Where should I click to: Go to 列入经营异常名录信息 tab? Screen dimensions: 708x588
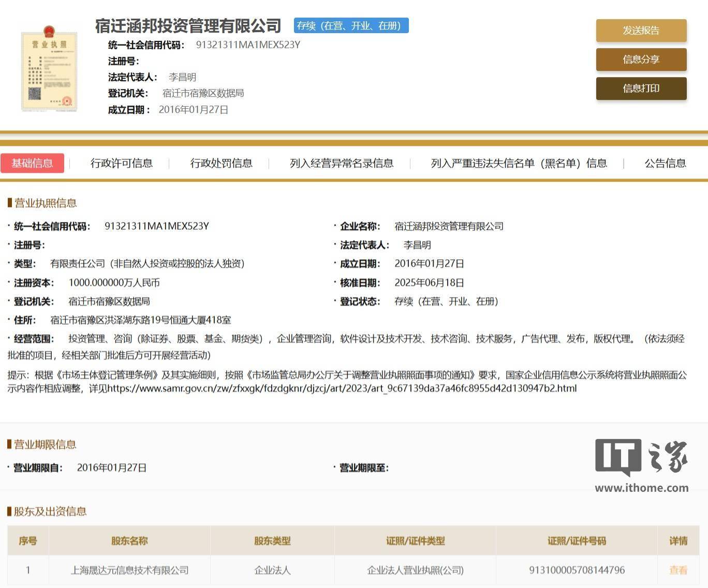click(342, 163)
